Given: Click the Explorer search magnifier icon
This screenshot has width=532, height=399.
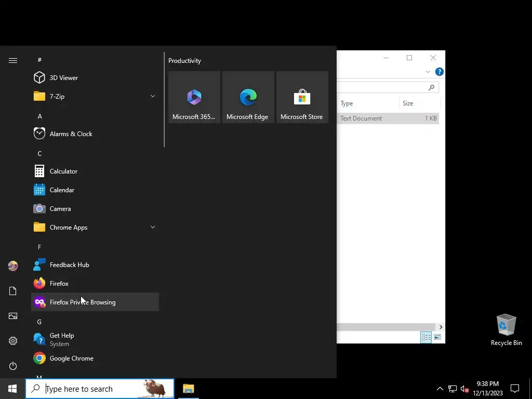Looking at the screenshot, I should point(431,87).
